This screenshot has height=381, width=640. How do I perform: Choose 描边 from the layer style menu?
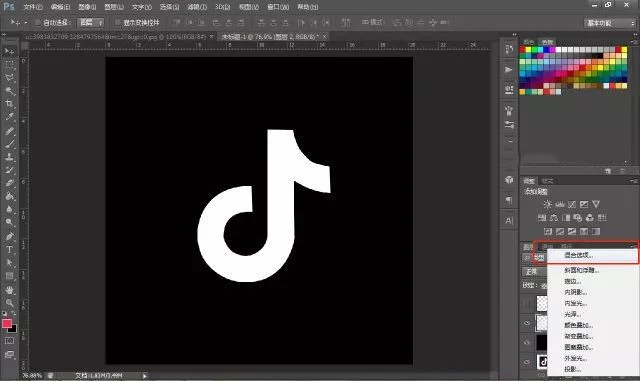coord(592,281)
